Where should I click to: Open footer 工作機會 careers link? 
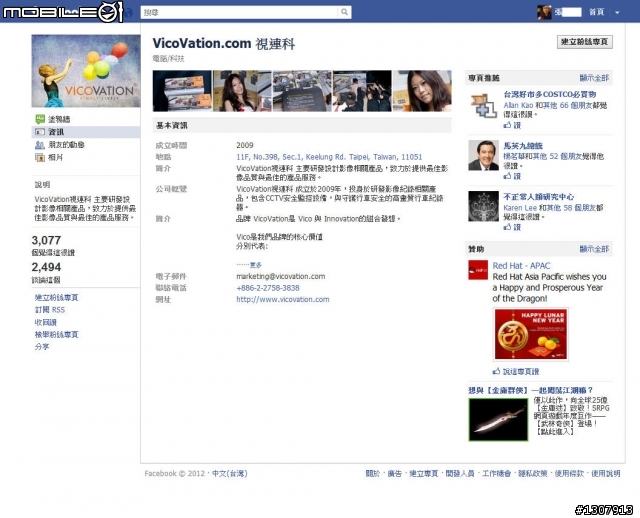pos(496,474)
